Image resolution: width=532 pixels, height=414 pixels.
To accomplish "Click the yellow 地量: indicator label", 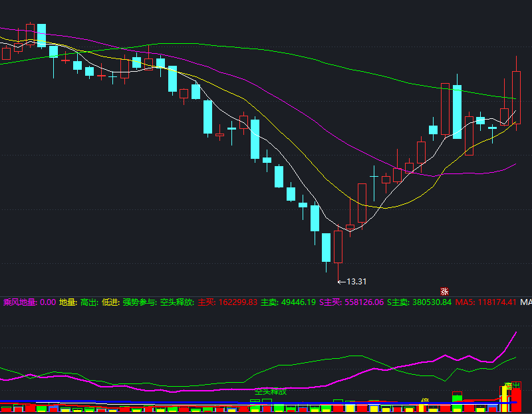I will point(68,302).
